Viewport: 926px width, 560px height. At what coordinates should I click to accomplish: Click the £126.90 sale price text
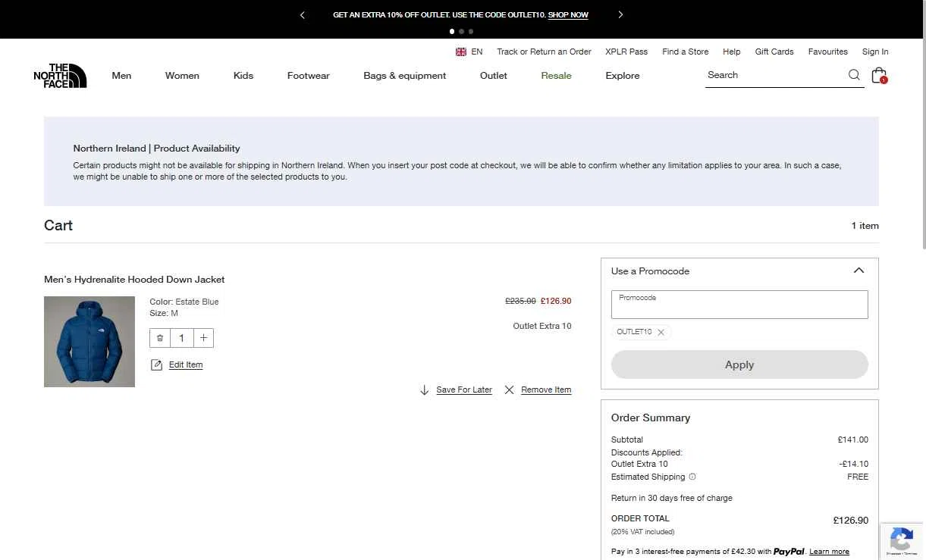click(556, 301)
